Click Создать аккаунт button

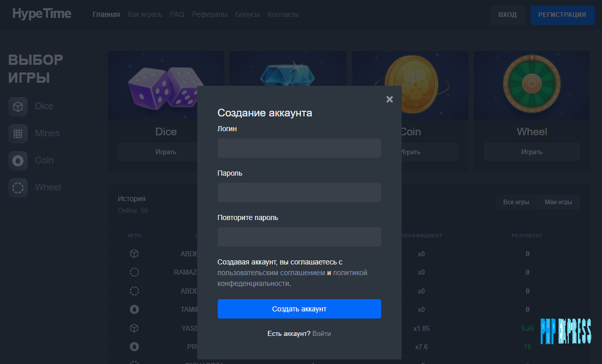coord(299,309)
